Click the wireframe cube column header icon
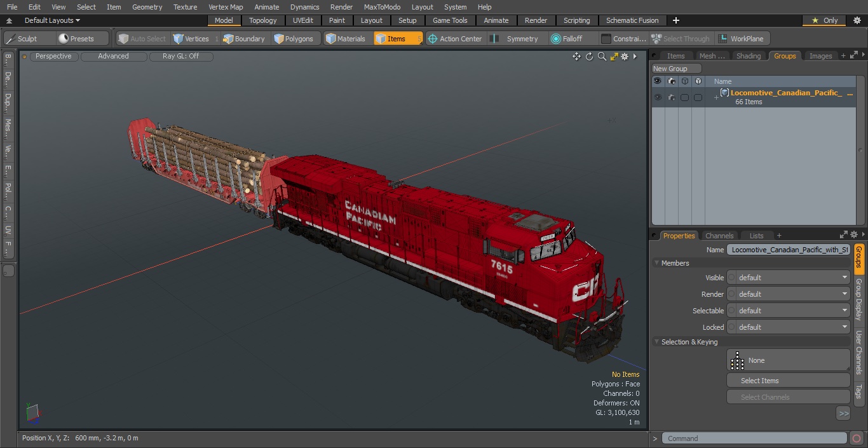The height and width of the screenshot is (448, 868). tap(684, 81)
